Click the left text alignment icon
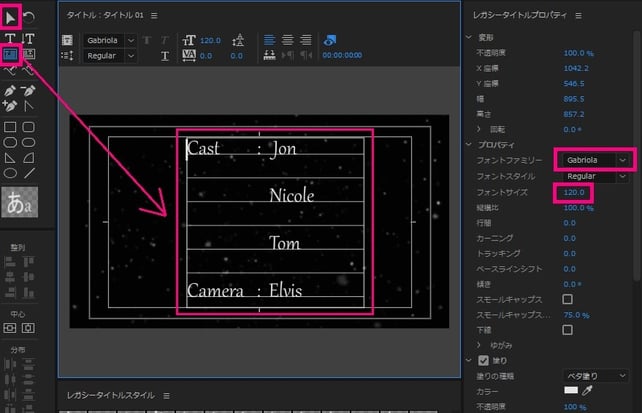642x413 pixels. [x=270, y=39]
